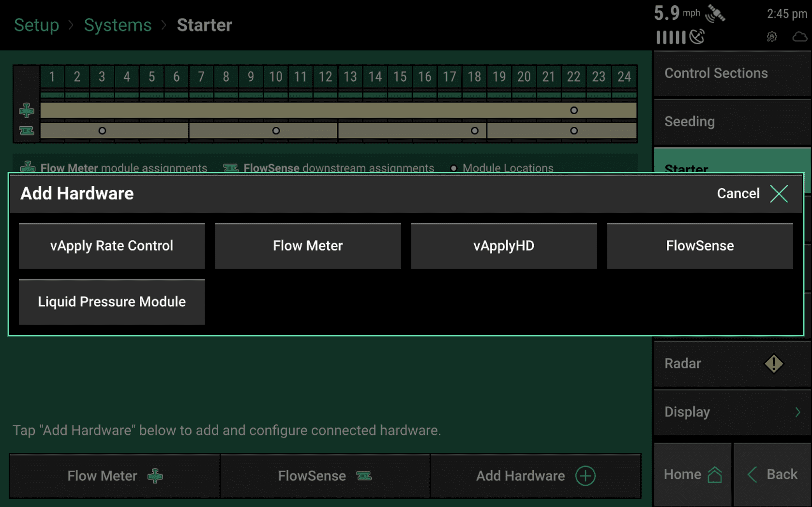Click the plus circle icon
Image resolution: width=812 pixels, height=507 pixels.
(x=586, y=476)
